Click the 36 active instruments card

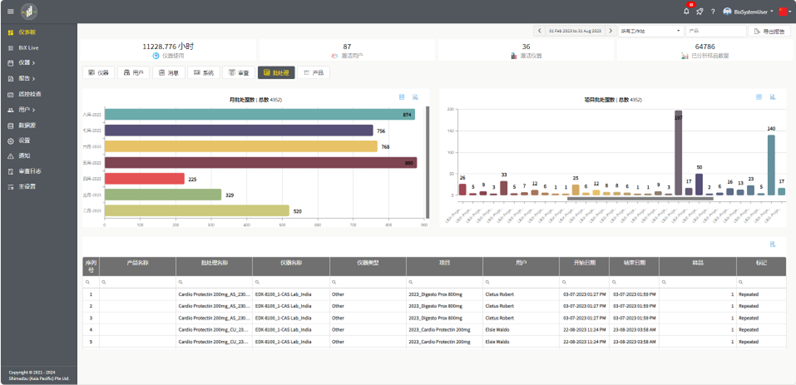(x=526, y=50)
